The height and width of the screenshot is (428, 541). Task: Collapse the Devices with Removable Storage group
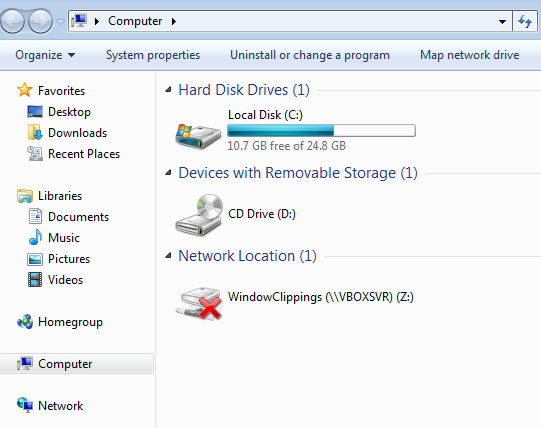pyautogui.click(x=168, y=173)
